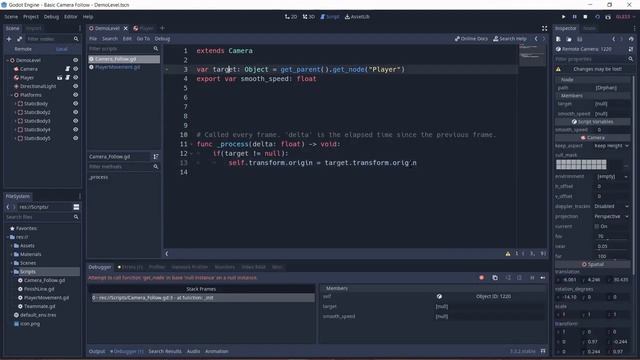Toggle visibility of StaticBody node
640x360 pixels.
coord(76,104)
